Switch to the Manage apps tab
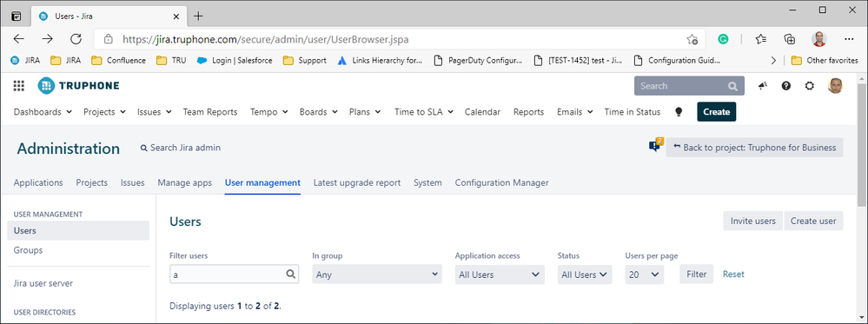 pos(184,182)
